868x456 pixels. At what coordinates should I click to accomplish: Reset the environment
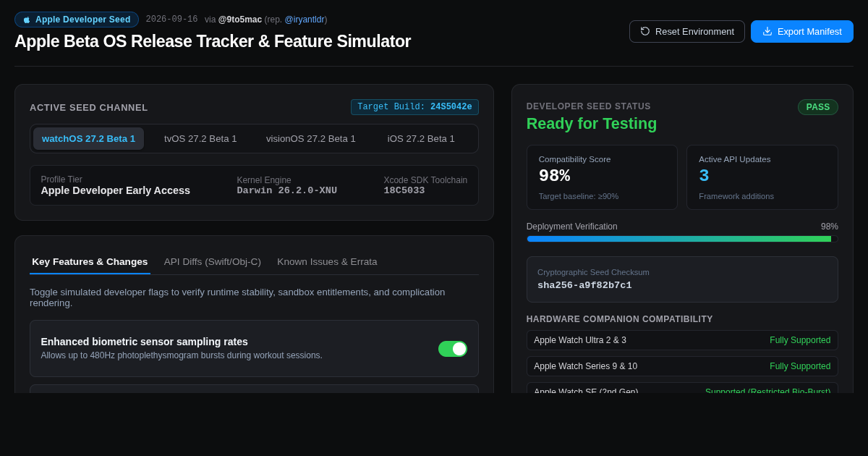(687, 31)
